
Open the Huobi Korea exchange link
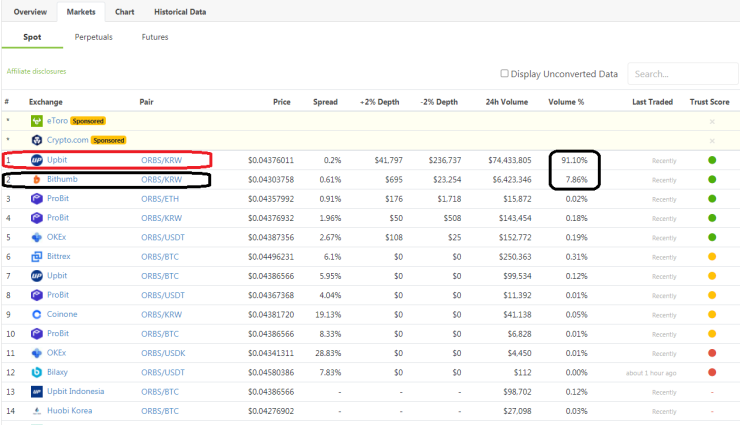click(x=69, y=410)
